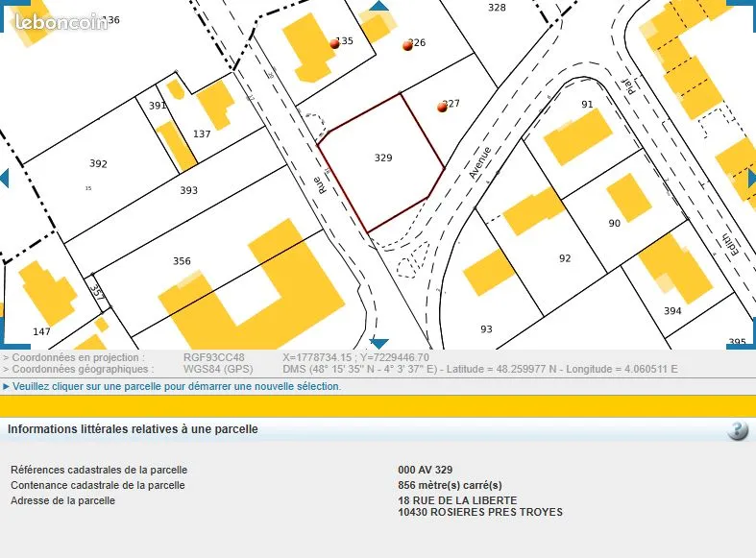Click the address '18 RUE DE LA LIBERTE'
The width and height of the screenshot is (756, 558).
click(457, 500)
